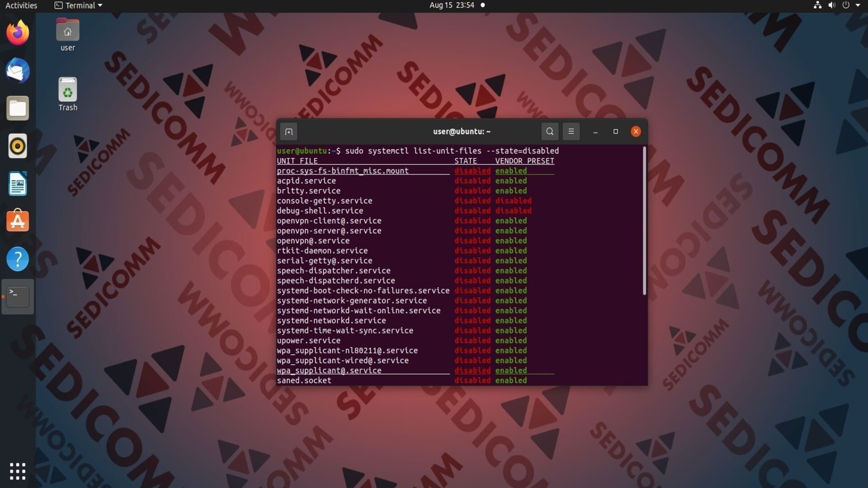Click the STATE column header
Viewport: 868px width, 488px height.
coord(466,161)
